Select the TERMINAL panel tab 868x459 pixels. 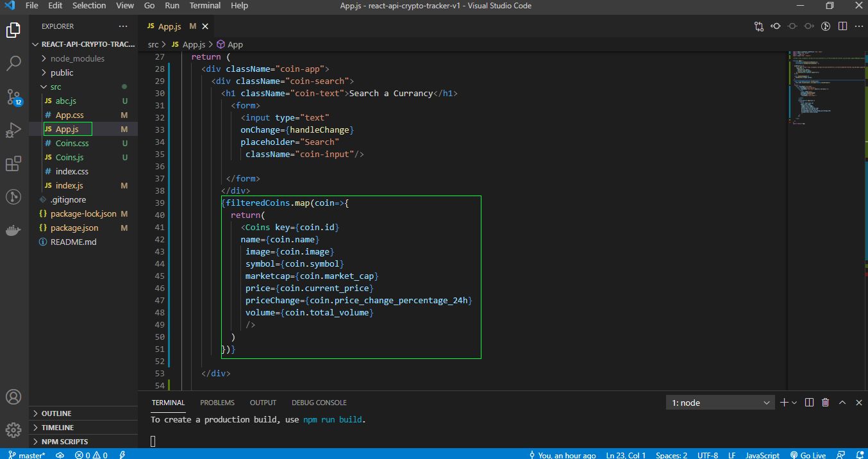coord(168,403)
